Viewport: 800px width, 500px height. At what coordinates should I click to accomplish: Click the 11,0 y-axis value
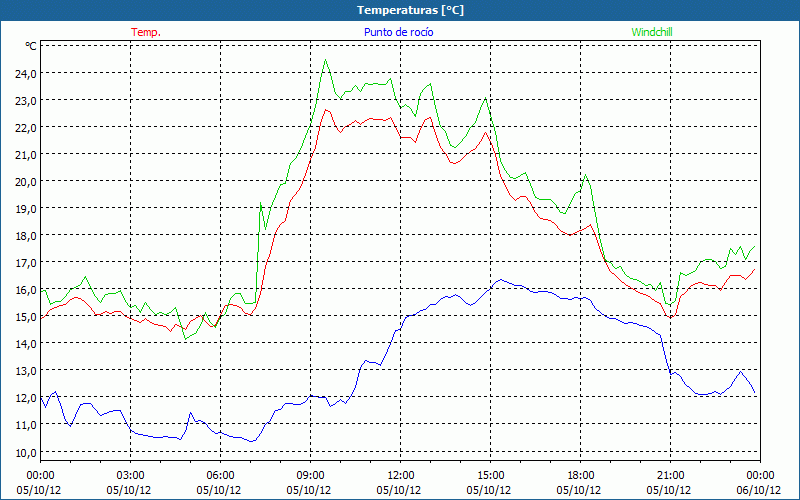coord(26,425)
